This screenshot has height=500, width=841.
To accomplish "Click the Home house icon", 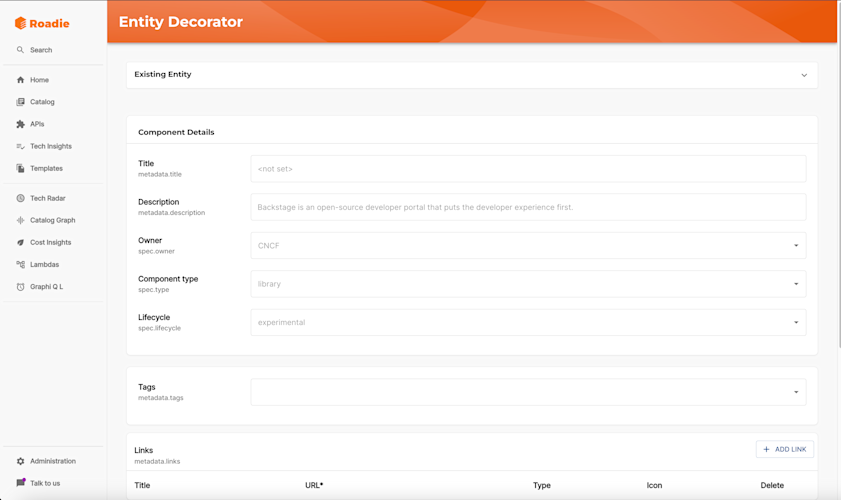I will pyautogui.click(x=20, y=80).
